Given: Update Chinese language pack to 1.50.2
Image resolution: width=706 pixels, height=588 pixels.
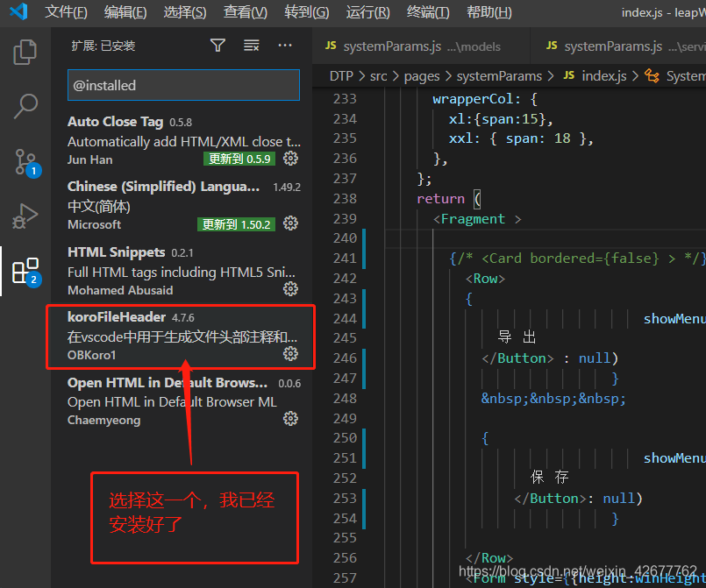Looking at the screenshot, I should click(237, 224).
